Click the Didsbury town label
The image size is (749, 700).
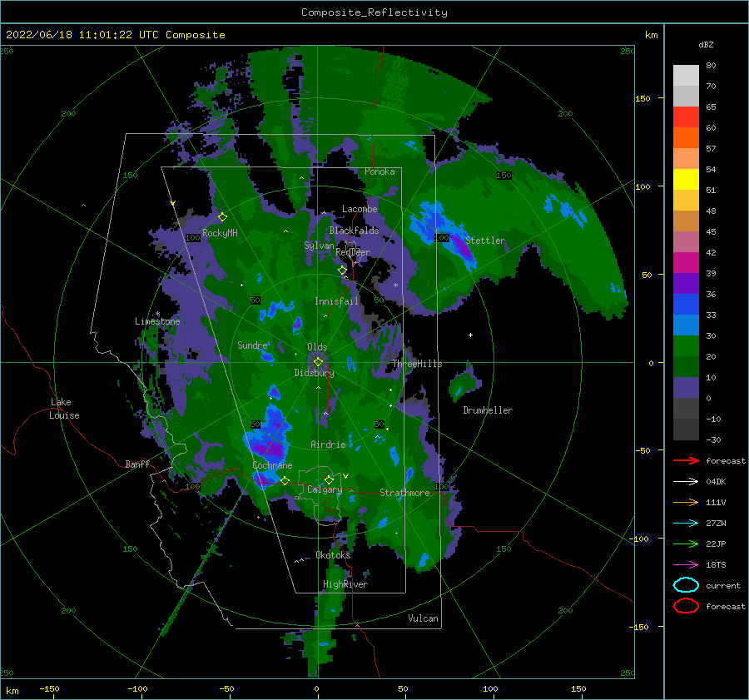[314, 373]
